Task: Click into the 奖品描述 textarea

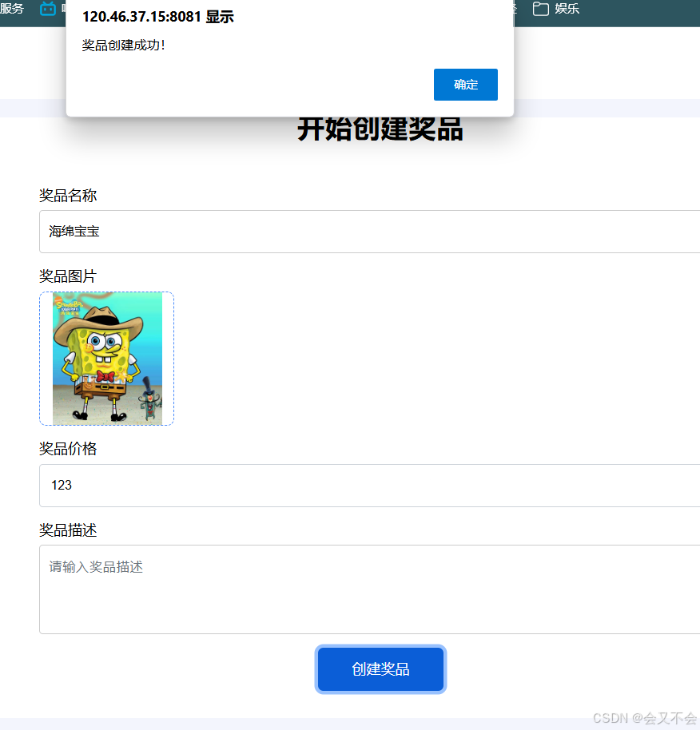Action: coord(369,589)
